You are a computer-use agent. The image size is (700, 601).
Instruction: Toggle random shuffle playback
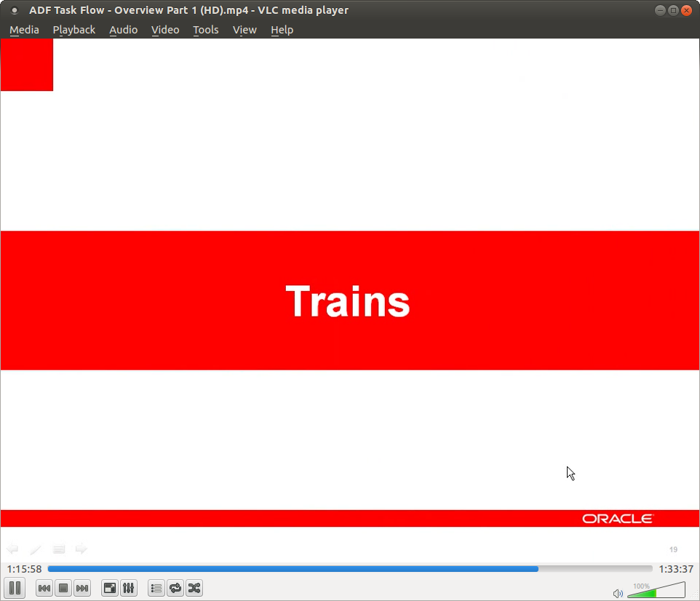(194, 588)
